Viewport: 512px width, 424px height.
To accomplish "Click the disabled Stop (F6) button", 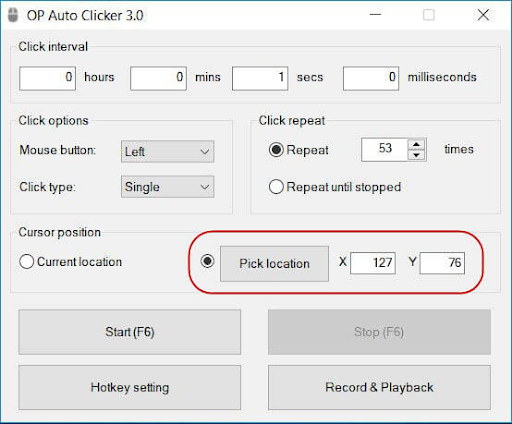I will 379,332.
